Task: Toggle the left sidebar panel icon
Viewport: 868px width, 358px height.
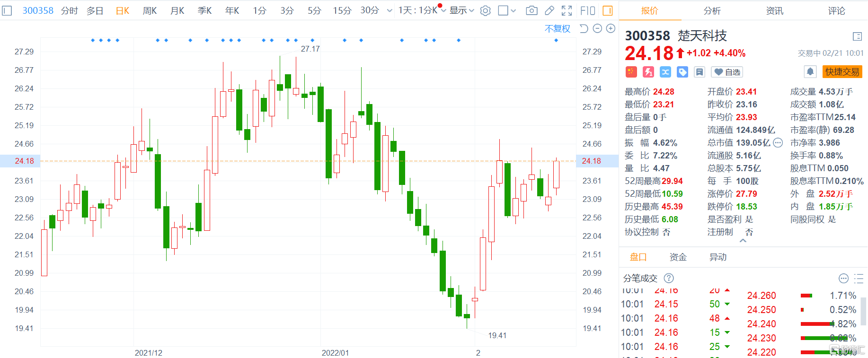Action: click(x=7, y=10)
